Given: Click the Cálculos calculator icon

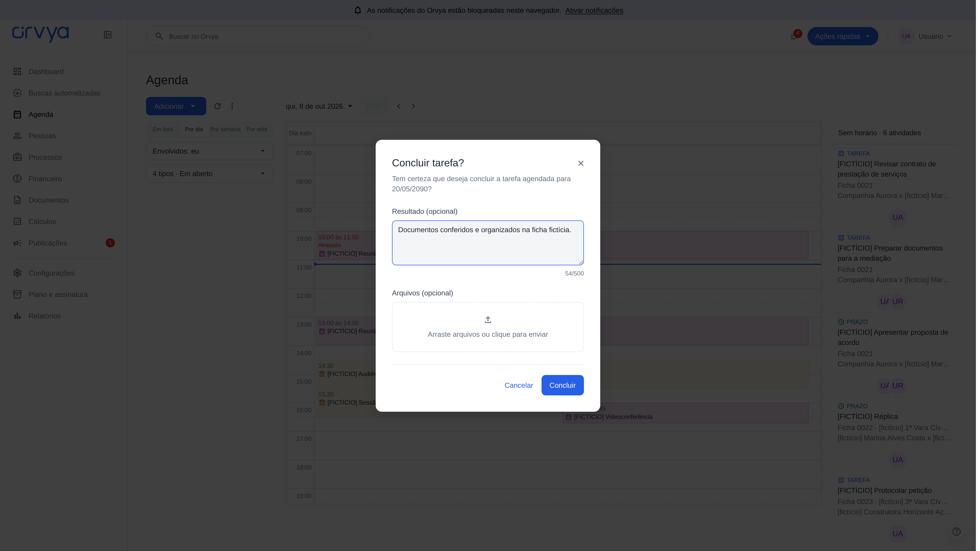Looking at the screenshot, I should pyautogui.click(x=17, y=221).
